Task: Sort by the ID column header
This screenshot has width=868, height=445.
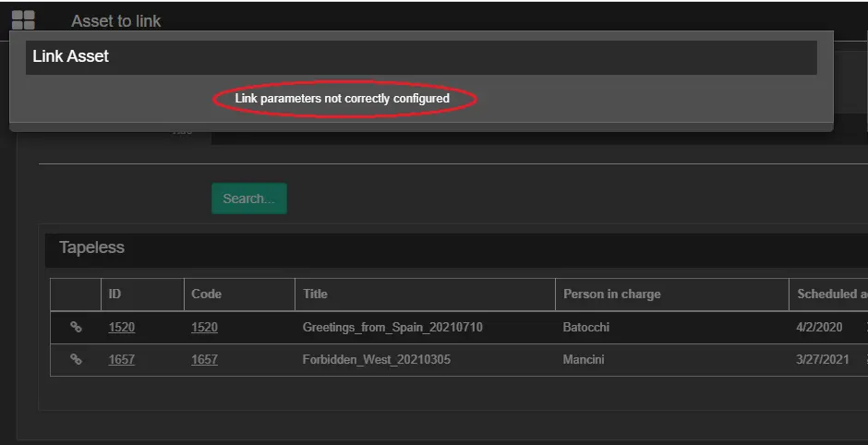Action: pyautogui.click(x=115, y=295)
